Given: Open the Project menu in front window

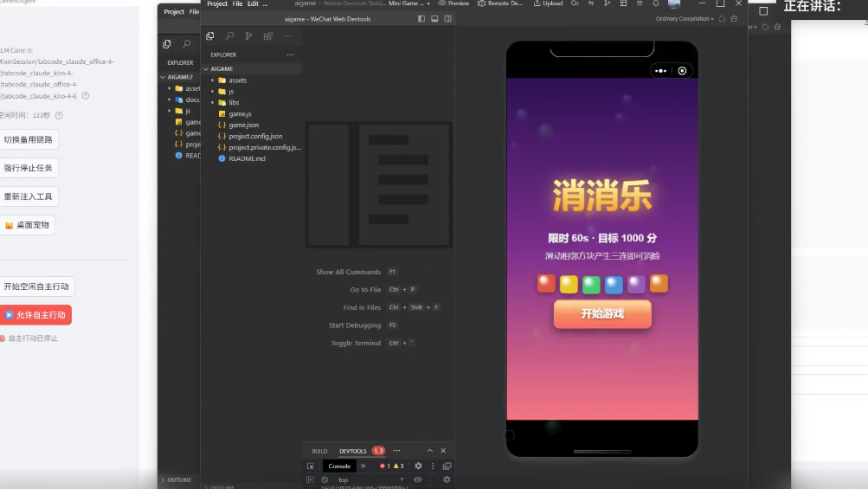Looking at the screenshot, I should click(217, 3).
